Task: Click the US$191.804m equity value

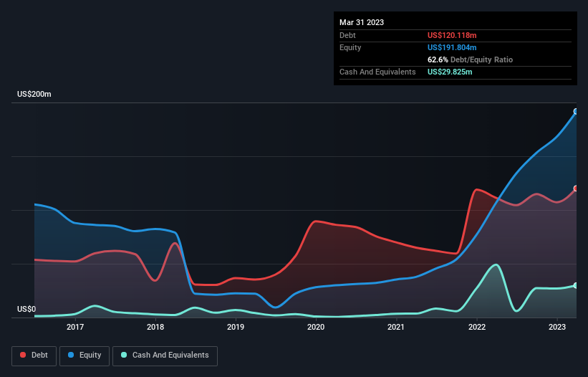Action: 452,47
